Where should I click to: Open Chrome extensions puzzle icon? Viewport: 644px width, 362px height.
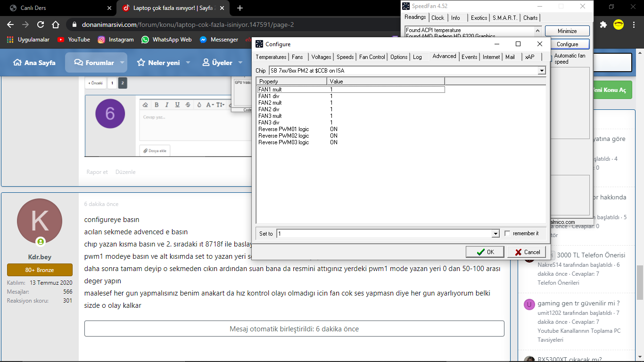tap(603, 25)
